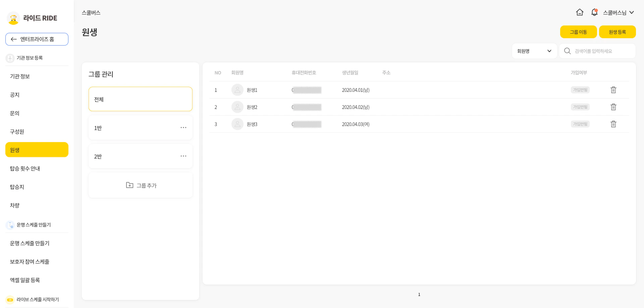Expand the 스쿨버스님 account menu
This screenshot has height=308, width=644.
pos(619,12)
